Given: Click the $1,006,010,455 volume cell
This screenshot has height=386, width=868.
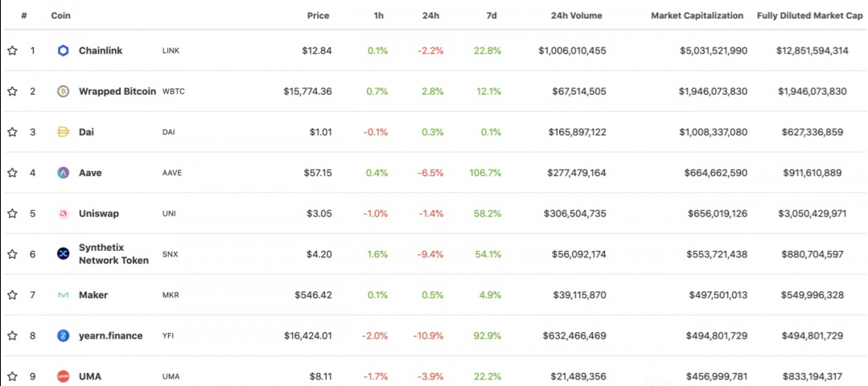Looking at the screenshot, I should click(573, 51).
